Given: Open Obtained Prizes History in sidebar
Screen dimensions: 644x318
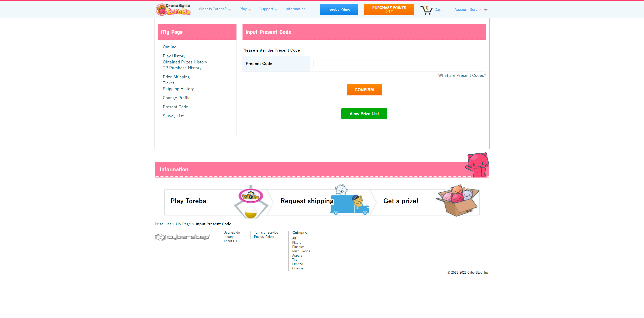Looking at the screenshot, I should [x=185, y=62].
